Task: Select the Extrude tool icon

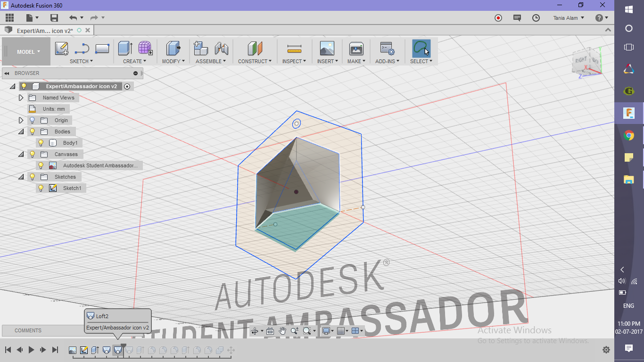Action: [x=125, y=49]
